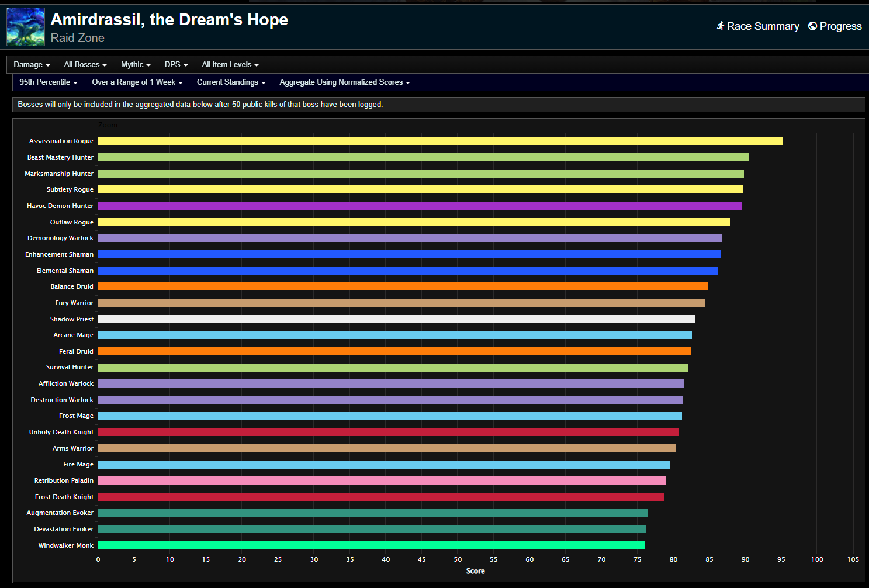Viewport: 869px width, 588px height.
Task: Open the Progress page link
Action: pos(835,26)
